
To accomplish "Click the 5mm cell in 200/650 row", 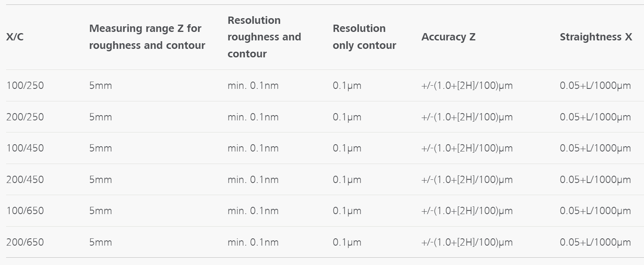I will point(100,242).
